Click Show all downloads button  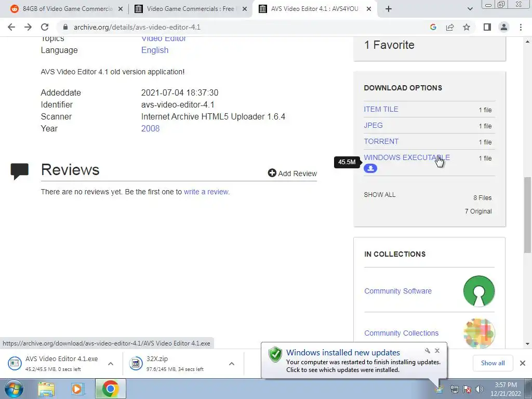(493, 363)
